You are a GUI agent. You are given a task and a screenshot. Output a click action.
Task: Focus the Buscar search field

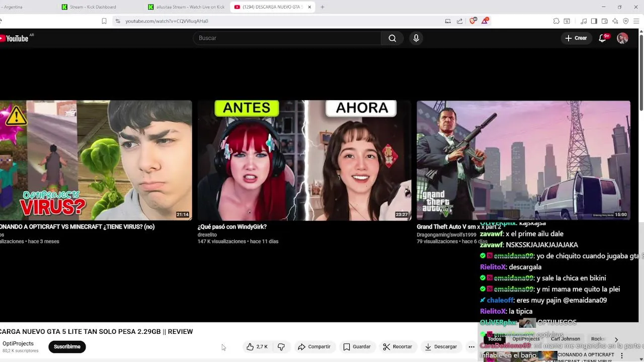pyautogui.click(x=287, y=38)
